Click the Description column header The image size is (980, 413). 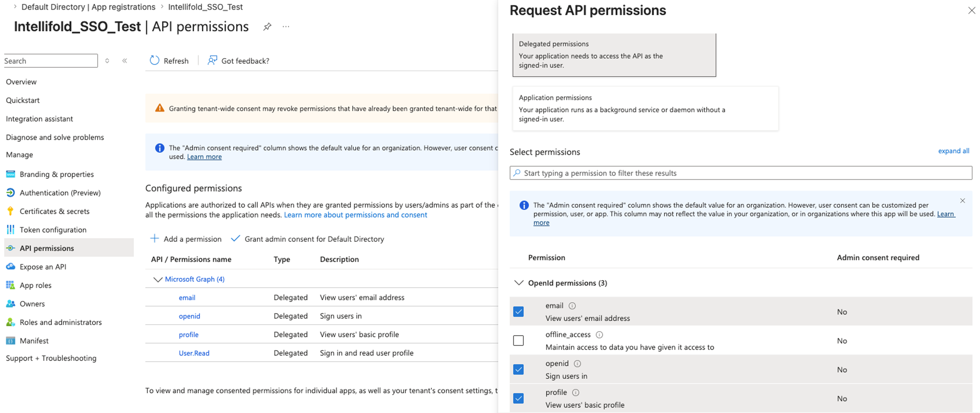(x=339, y=260)
